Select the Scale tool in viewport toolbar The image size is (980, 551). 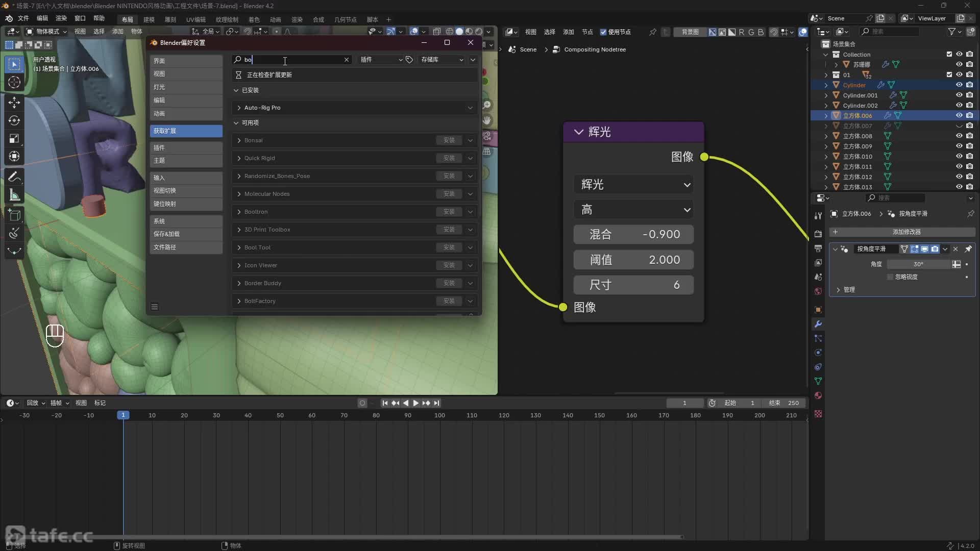coord(14,138)
